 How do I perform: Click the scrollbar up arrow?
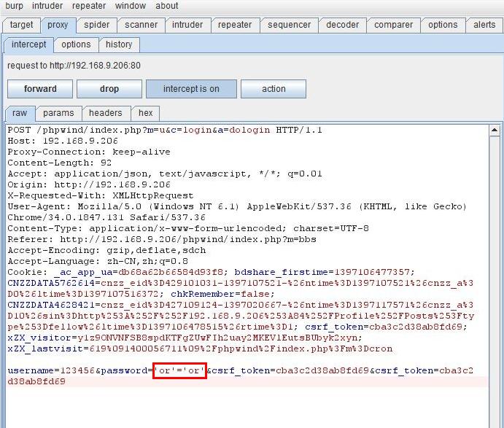tap(495, 131)
